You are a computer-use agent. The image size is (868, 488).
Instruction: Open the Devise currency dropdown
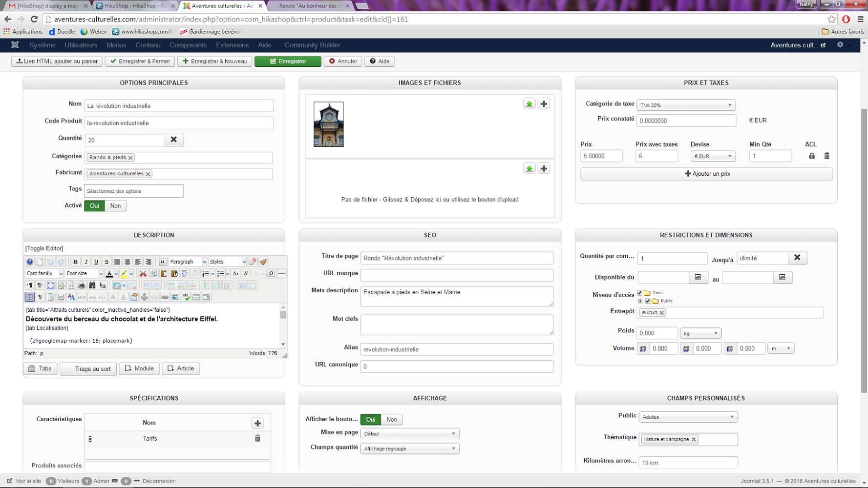pyautogui.click(x=713, y=156)
